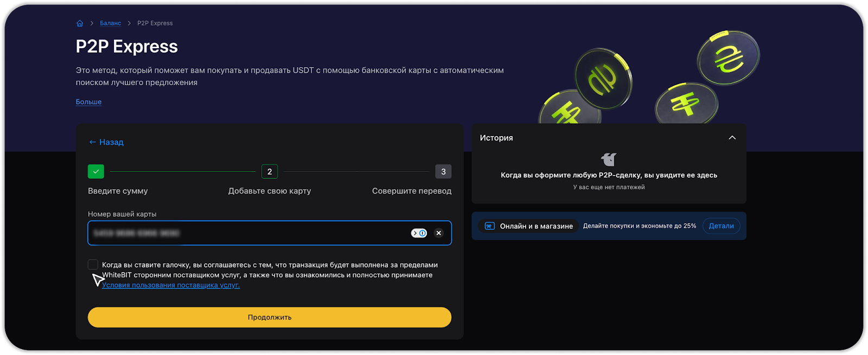Click the 'История' panel header title

click(496, 138)
